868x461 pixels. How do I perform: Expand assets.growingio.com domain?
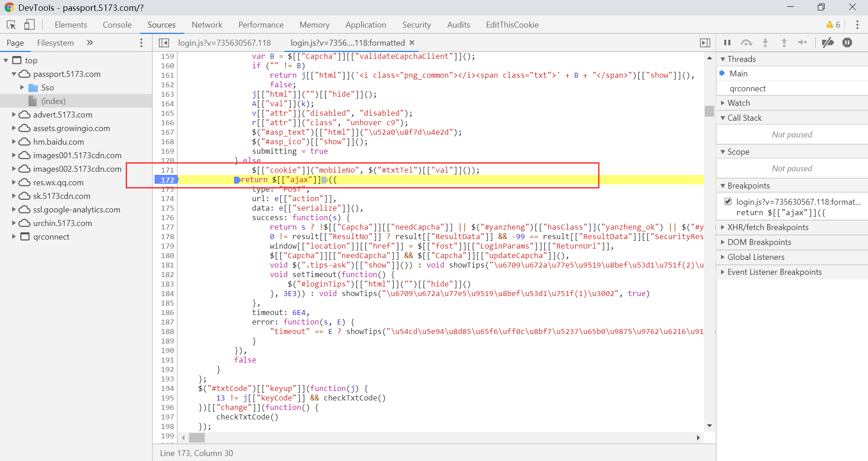coord(14,128)
